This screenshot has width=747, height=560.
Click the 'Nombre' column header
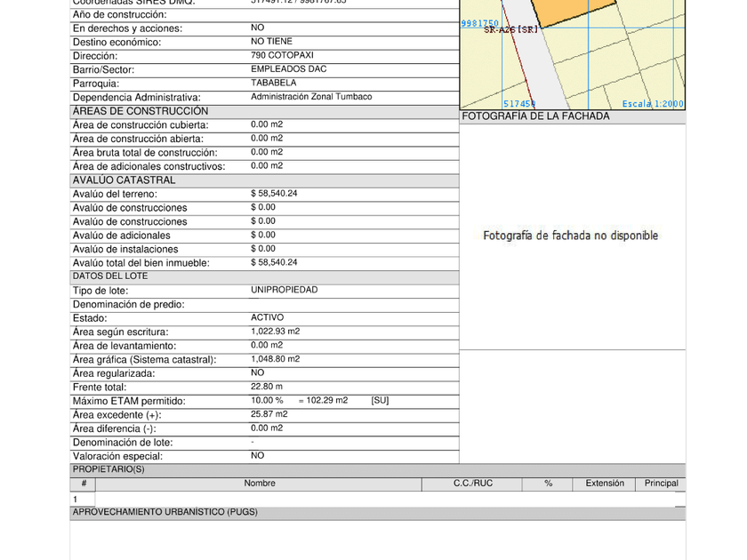coord(259,484)
